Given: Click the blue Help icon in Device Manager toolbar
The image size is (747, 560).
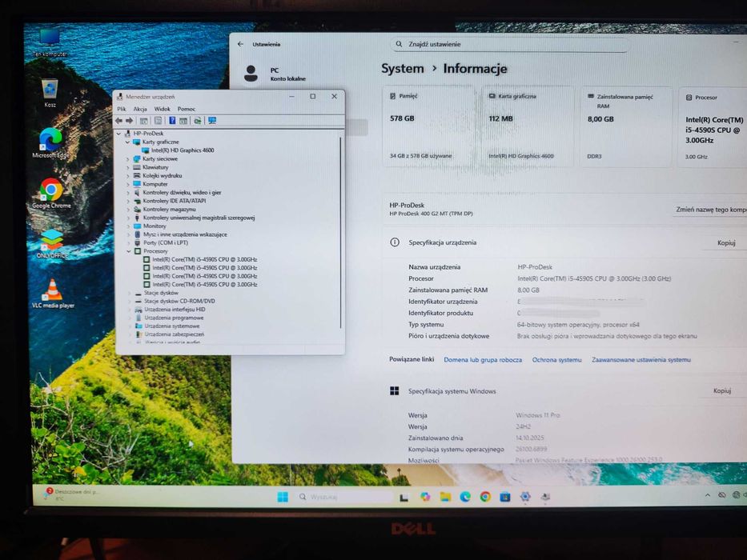Looking at the screenshot, I should coord(172,121).
